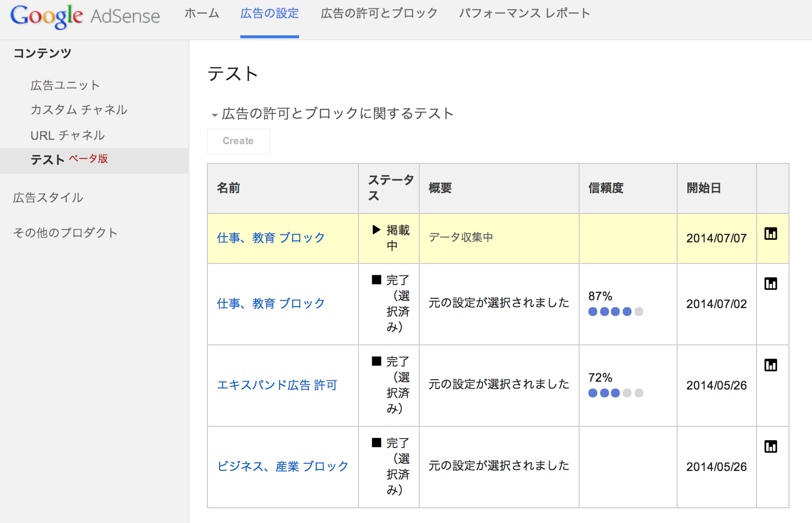Open report icon for 2014/07/07 test row

pos(770,234)
